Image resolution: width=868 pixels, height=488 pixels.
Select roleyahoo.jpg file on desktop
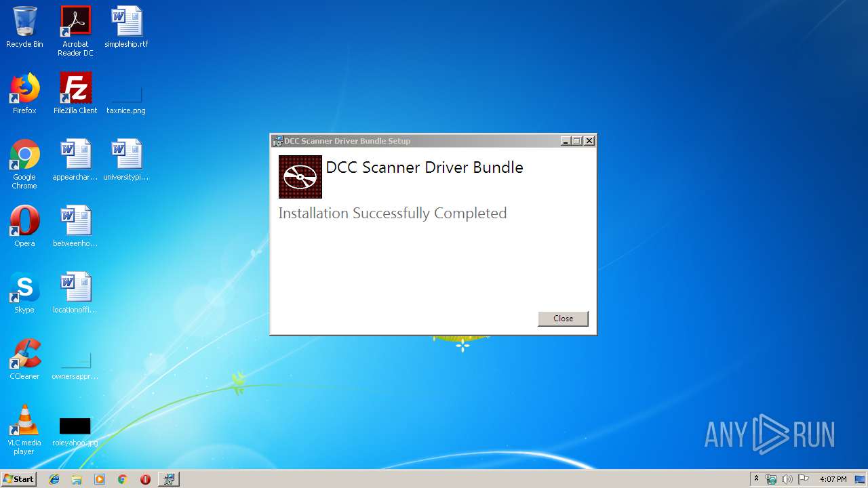point(75,432)
